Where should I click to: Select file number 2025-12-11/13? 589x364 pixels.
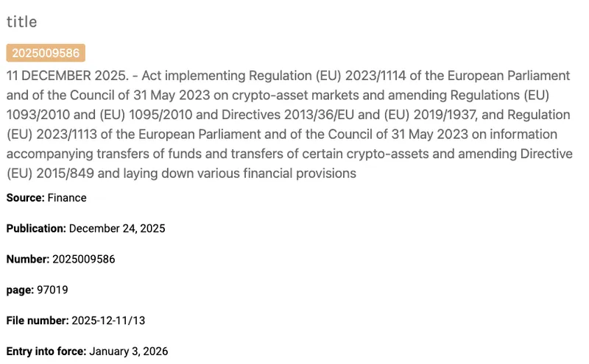coord(107,321)
